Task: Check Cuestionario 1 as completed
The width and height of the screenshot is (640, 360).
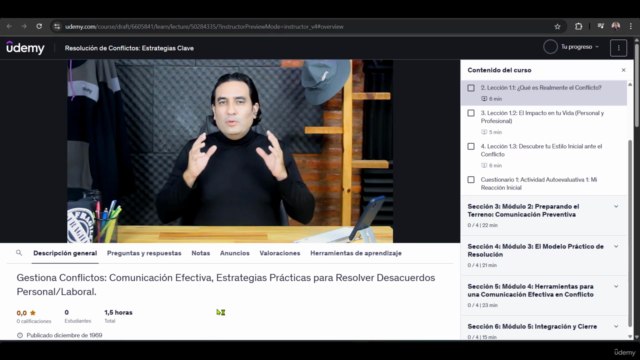Action: pyautogui.click(x=471, y=180)
